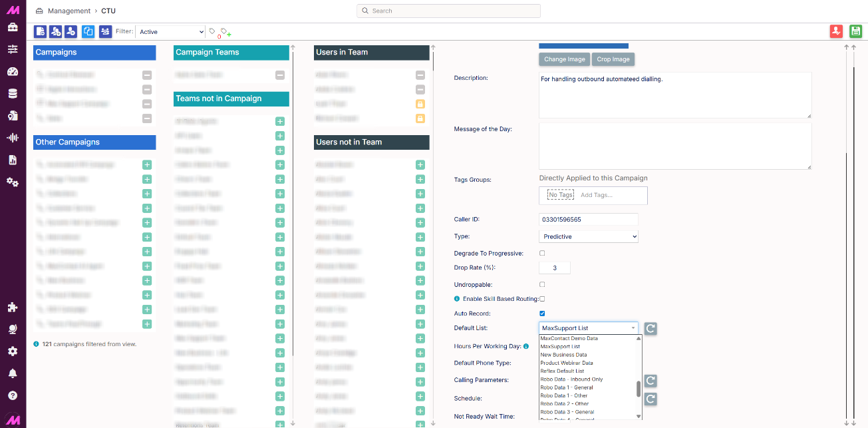Click the new campaign document toolbar icon

click(x=41, y=31)
